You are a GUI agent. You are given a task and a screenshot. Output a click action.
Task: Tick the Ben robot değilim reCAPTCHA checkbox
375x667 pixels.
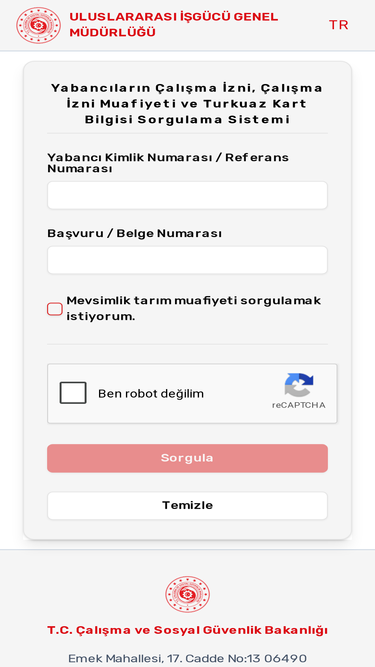coord(73,393)
